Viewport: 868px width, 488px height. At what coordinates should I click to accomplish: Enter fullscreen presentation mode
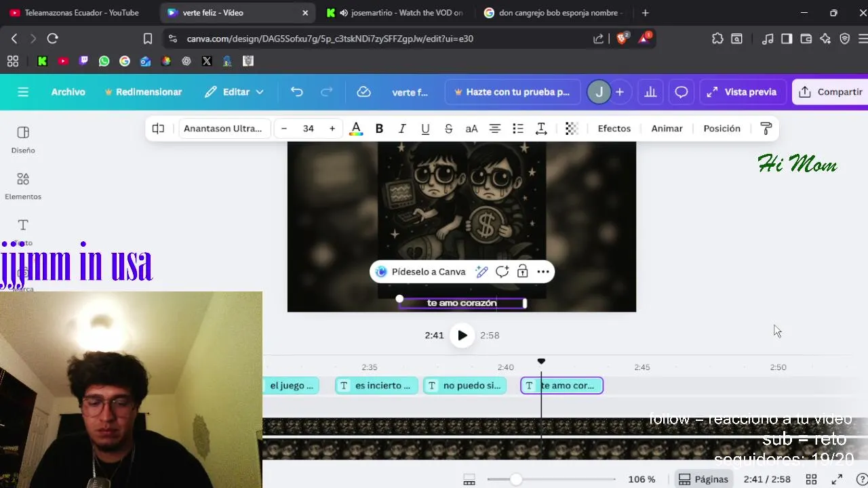point(837,479)
